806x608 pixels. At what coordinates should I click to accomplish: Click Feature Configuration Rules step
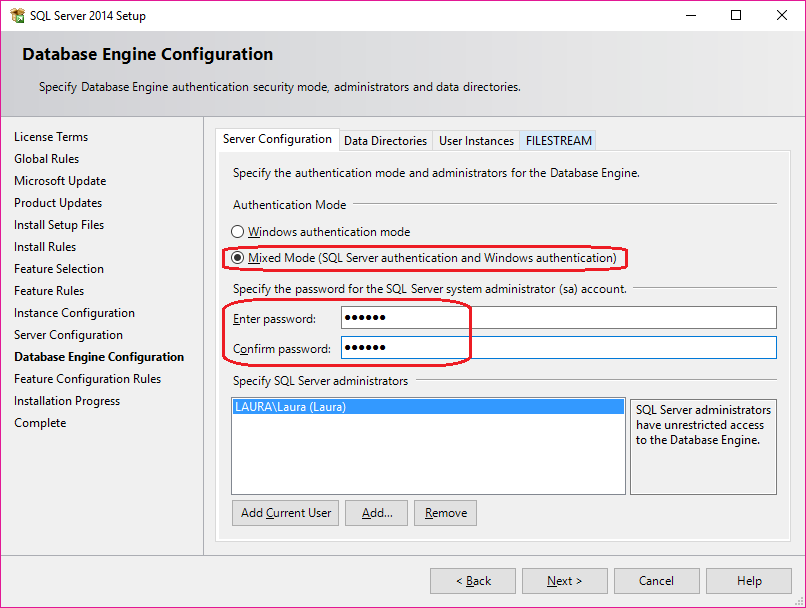click(88, 379)
